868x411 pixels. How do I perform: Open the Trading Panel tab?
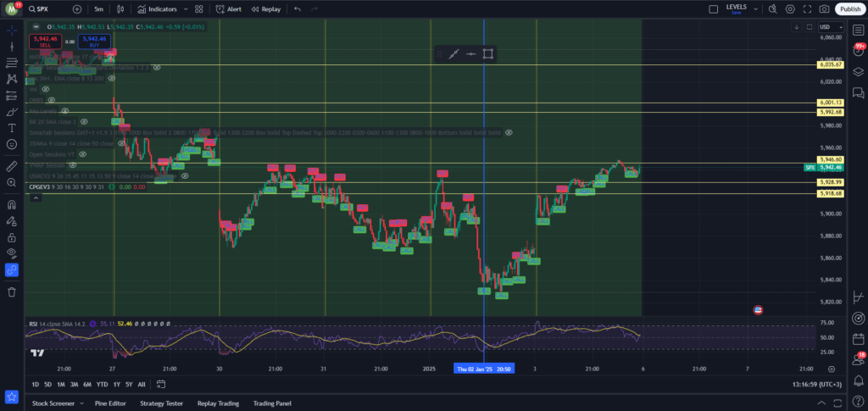click(x=272, y=404)
